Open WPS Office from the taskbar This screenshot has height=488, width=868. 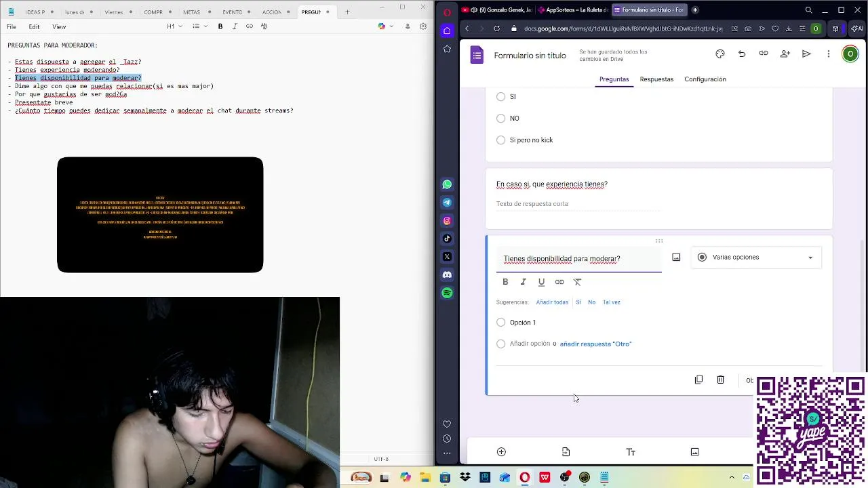[x=545, y=478]
